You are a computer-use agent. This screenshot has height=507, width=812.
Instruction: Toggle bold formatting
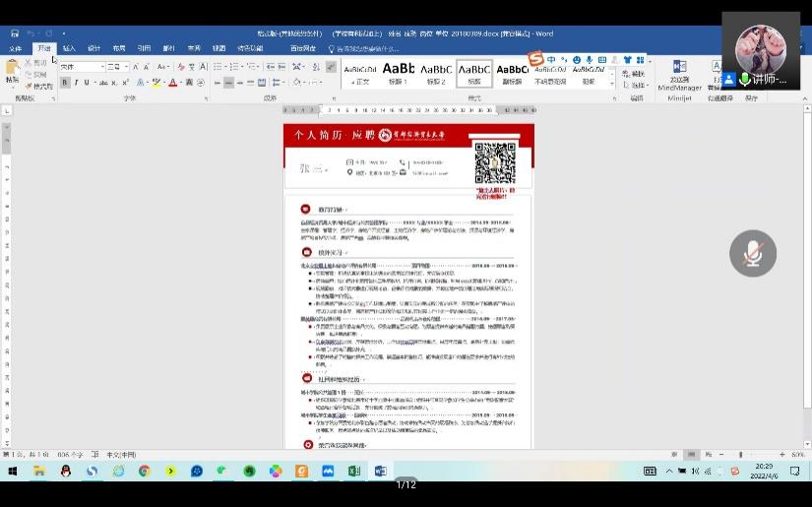tap(65, 83)
